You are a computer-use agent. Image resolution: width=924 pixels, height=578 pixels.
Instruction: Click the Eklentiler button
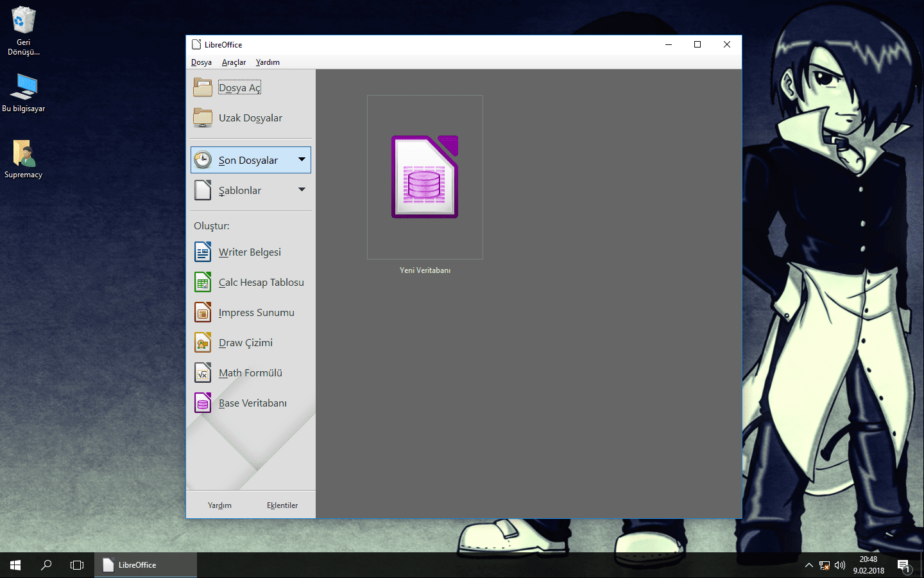click(282, 505)
